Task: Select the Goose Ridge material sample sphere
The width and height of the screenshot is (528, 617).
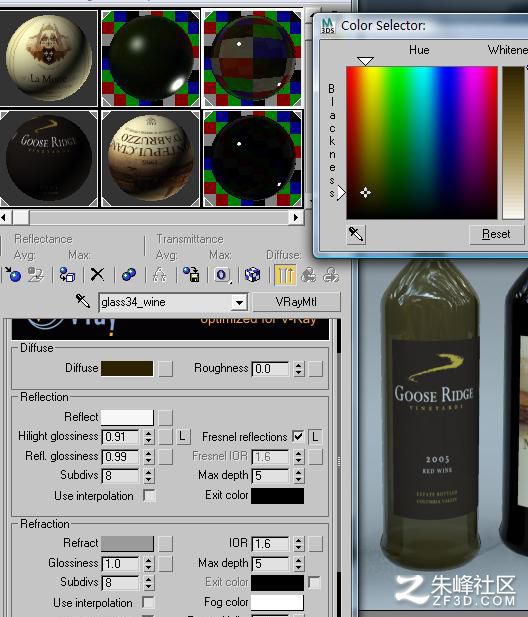Action: [49, 158]
